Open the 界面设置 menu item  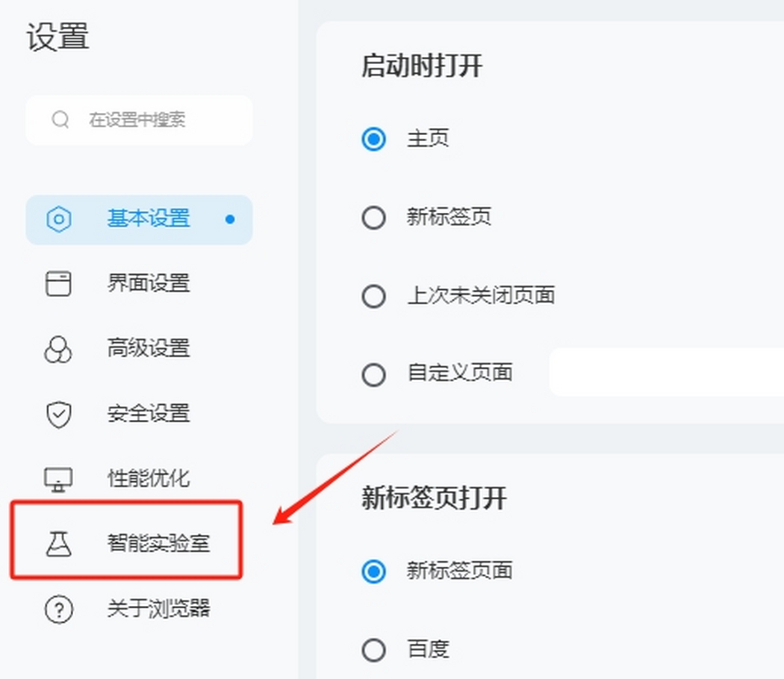(139, 284)
